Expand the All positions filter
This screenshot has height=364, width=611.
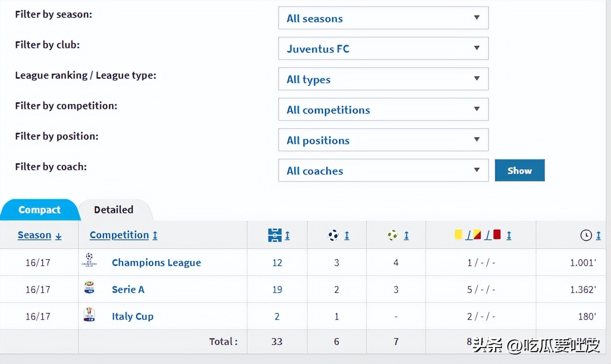coord(383,140)
